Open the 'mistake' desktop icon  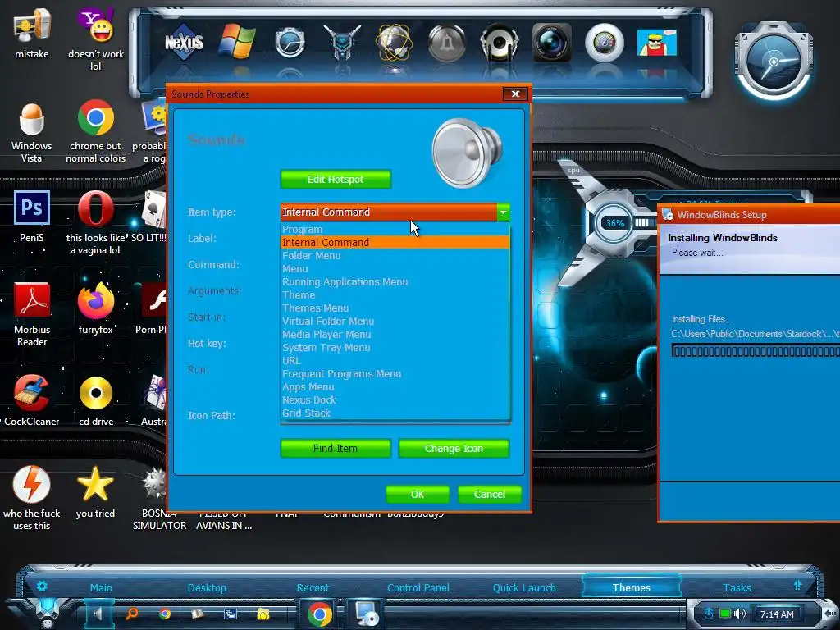32,33
